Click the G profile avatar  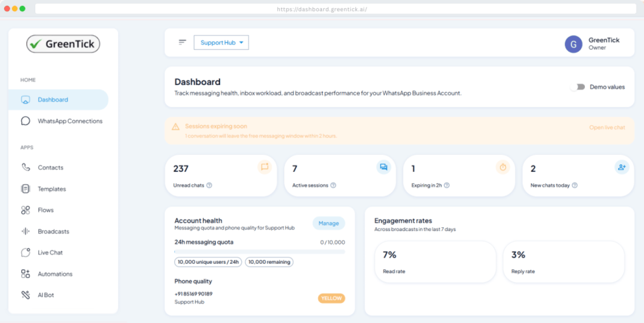tap(574, 44)
